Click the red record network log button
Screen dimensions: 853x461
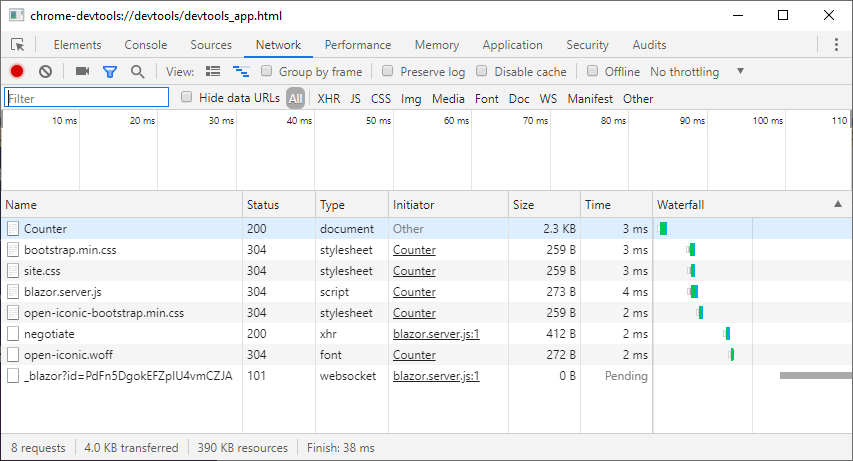[17, 72]
